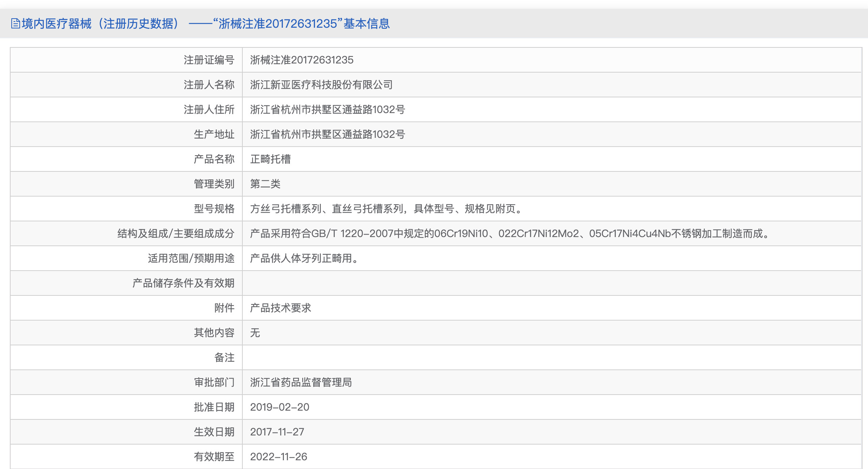
Task: Click expiry date 2022-11-26
Action: tap(279, 457)
